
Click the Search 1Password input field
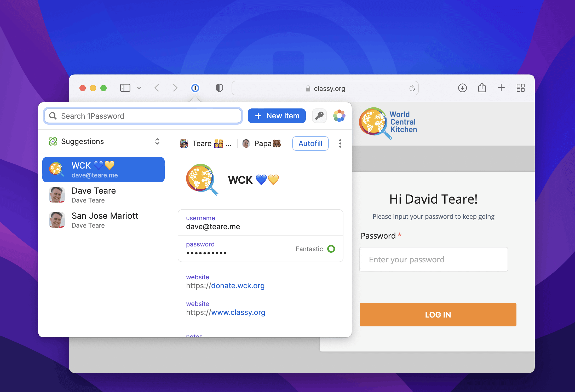click(143, 116)
